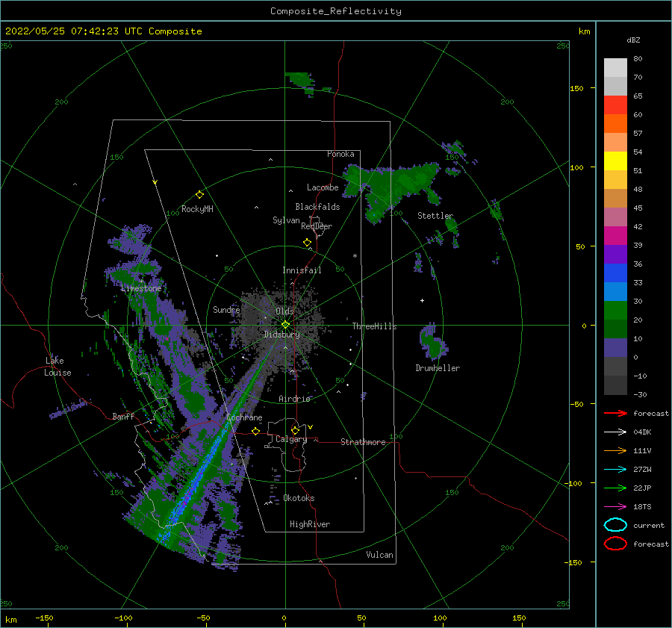The width and height of the screenshot is (672, 628).
Task: Click the dBZ legend heading
Action: 633,40
